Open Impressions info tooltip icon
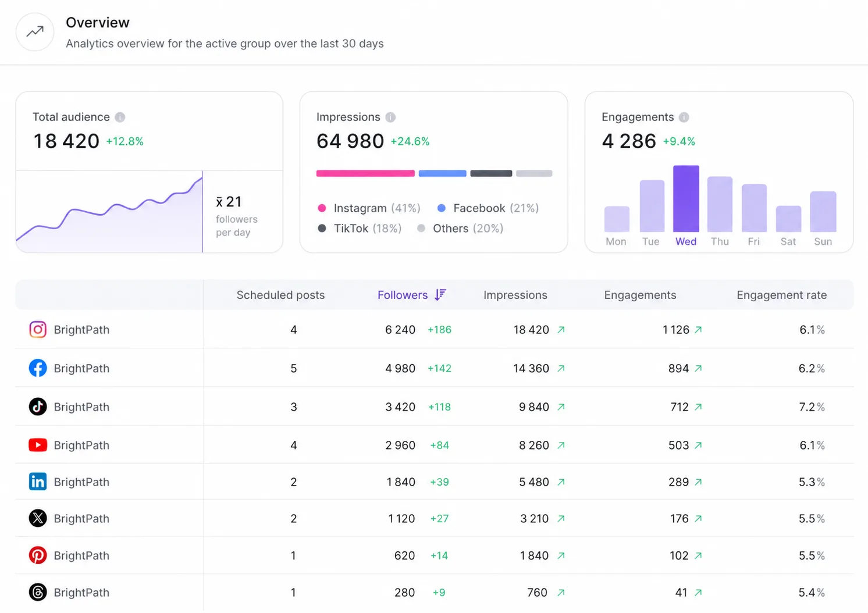The height and width of the screenshot is (613, 868). click(x=390, y=117)
